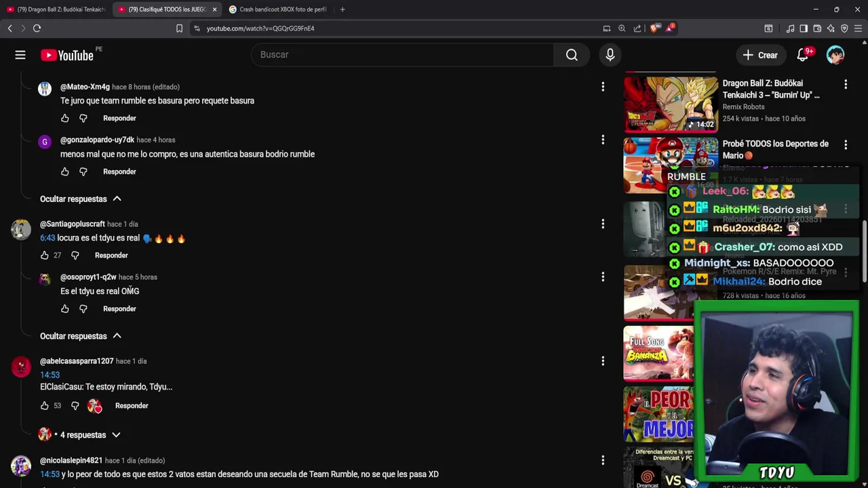Open media control music note icon
The height and width of the screenshot is (488, 868).
coord(790,28)
